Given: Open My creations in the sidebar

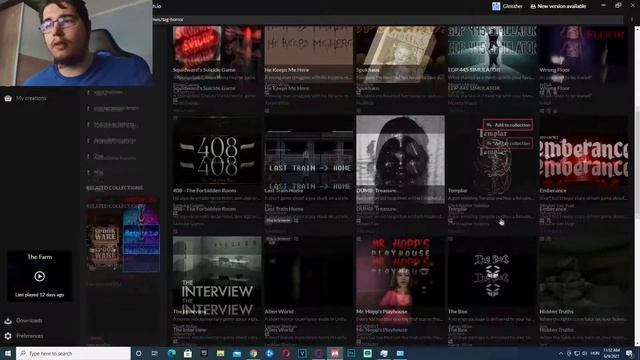Looking at the screenshot, I should 25,98.
